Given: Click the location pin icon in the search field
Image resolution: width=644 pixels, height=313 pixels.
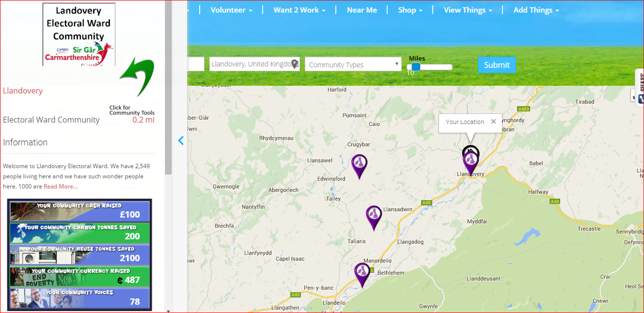Looking at the screenshot, I should 294,64.
